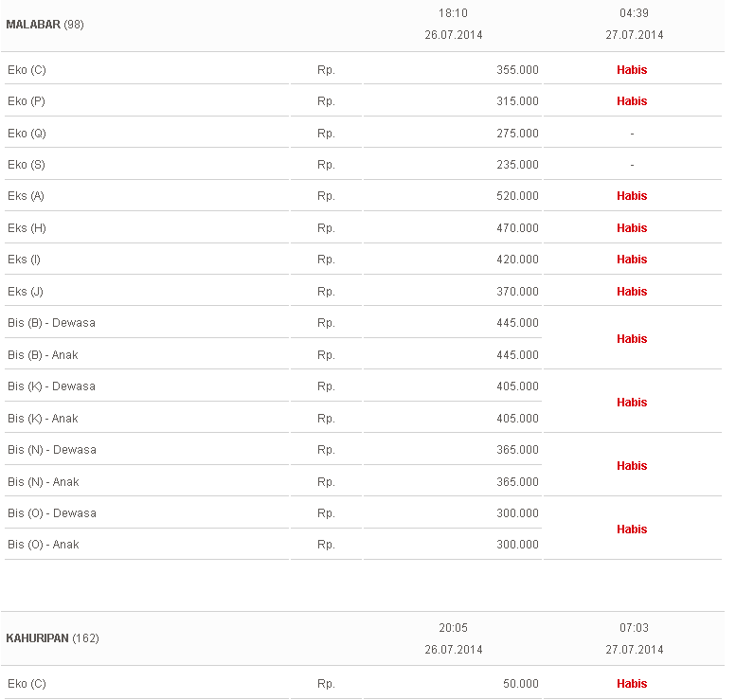Click the Habis status for Eks (H)
Image resolution: width=736 pixels, height=700 pixels.
pos(632,228)
